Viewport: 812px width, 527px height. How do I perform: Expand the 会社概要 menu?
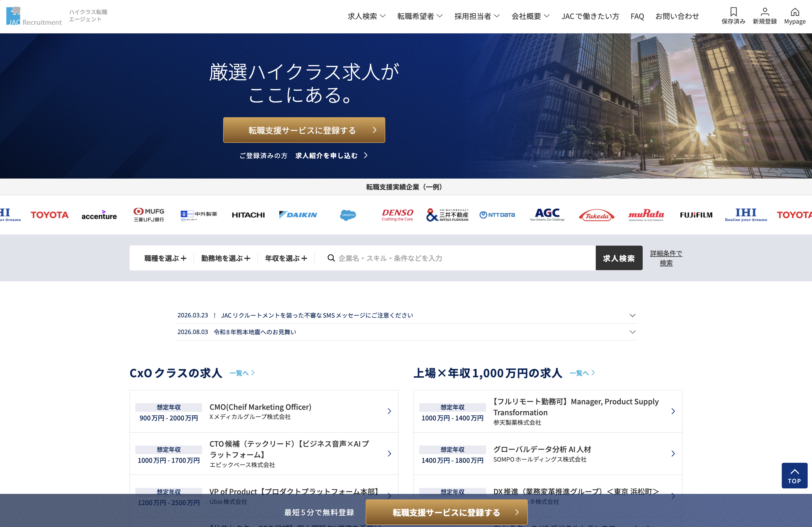tap(530, 16)
